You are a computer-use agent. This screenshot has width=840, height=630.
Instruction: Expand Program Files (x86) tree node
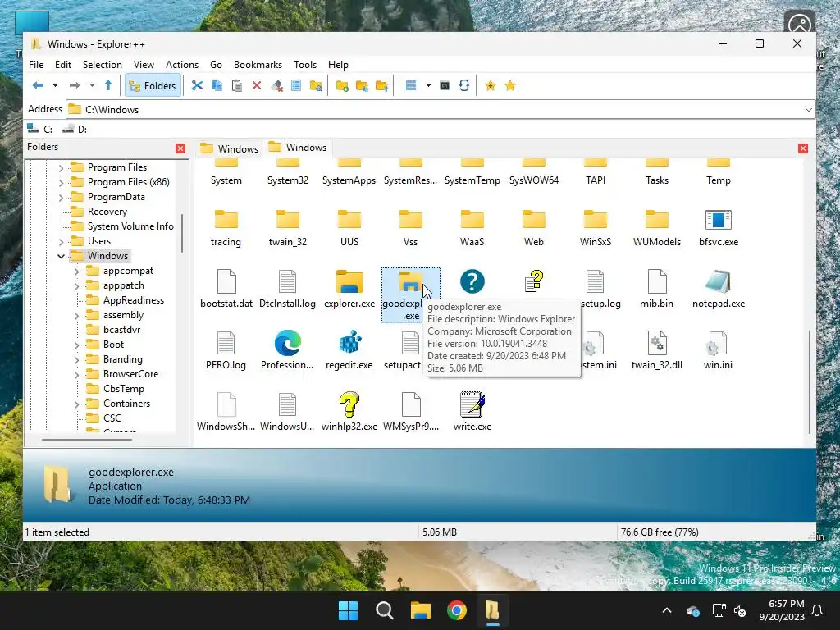pyautogui.click(x=61, y=183)
